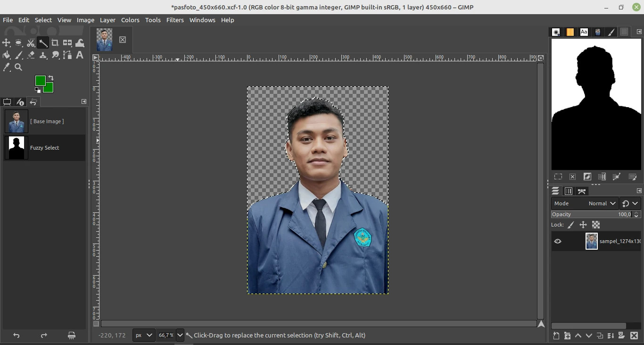Select the Paintbrush tool
The width and height of the screenshot is (644, 345).
[18, 55]
